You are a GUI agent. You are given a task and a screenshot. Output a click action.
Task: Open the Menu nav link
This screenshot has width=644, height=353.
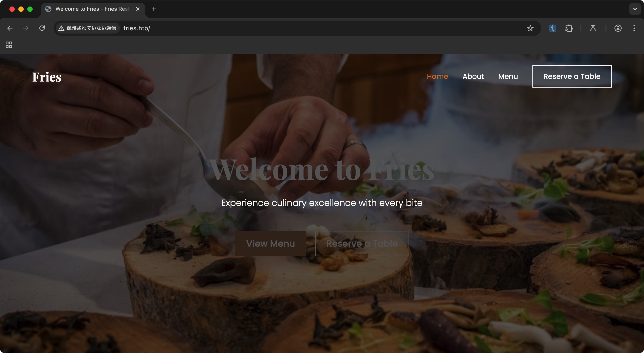pos(508,76)
